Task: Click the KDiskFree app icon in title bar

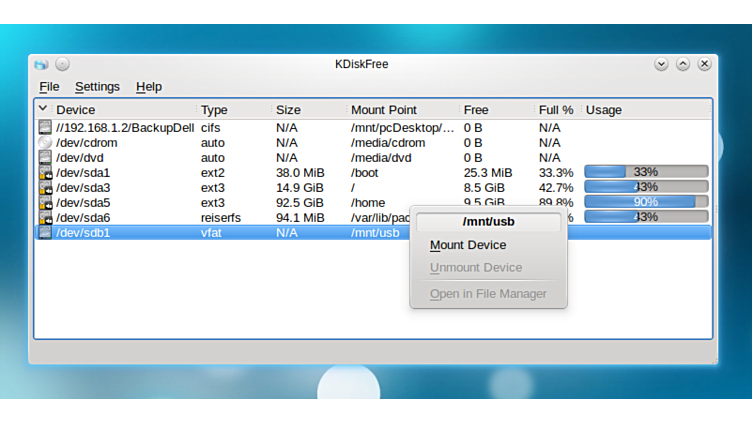Action: pos(41,64)
